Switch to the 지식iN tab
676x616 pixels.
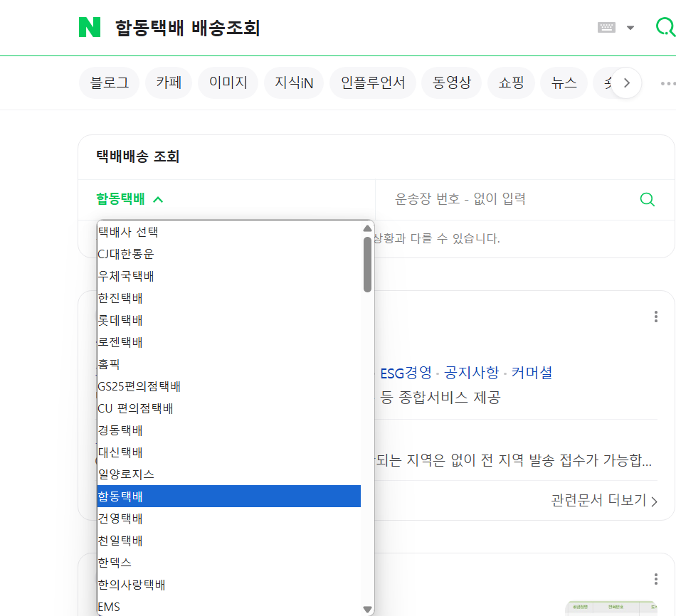pos(294,83)
